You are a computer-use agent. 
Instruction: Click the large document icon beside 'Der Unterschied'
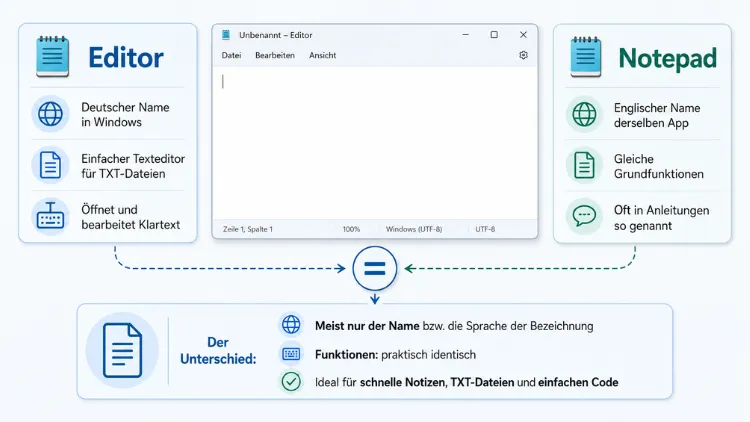tap(122, 350)
